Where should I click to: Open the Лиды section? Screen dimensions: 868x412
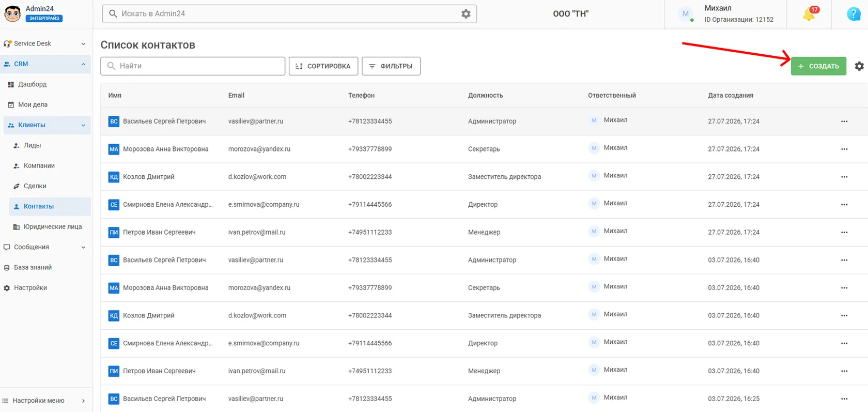[32, 145]
